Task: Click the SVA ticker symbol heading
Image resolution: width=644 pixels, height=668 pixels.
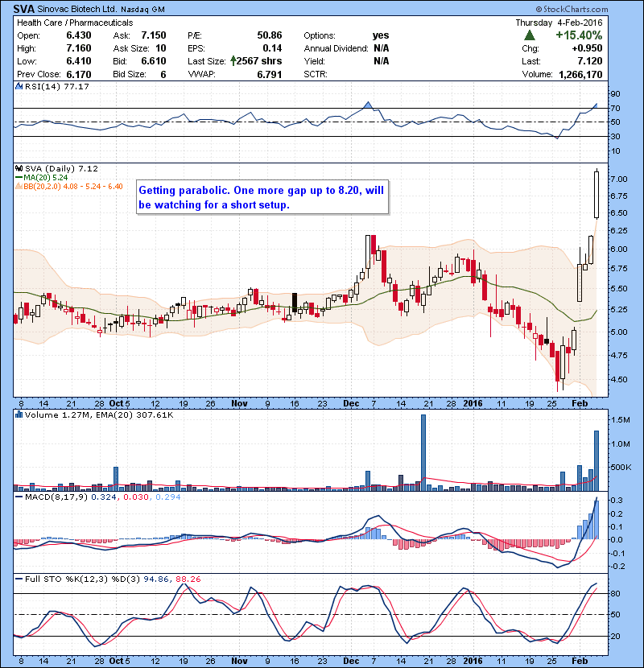Action: point(24,9)
